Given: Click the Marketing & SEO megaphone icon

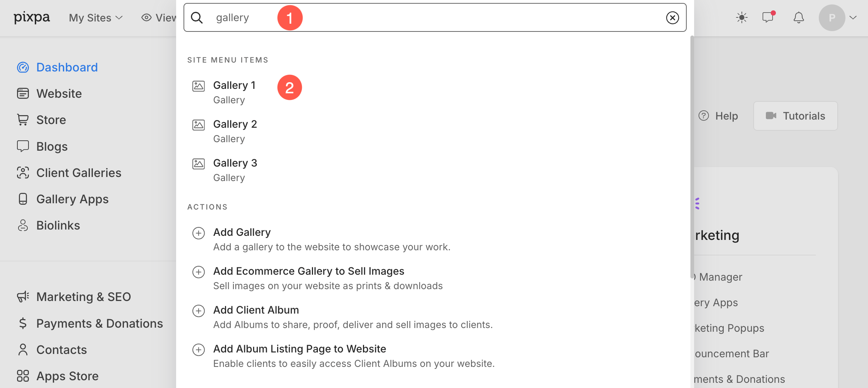Looking at the screenshot, I should point(23,297).
